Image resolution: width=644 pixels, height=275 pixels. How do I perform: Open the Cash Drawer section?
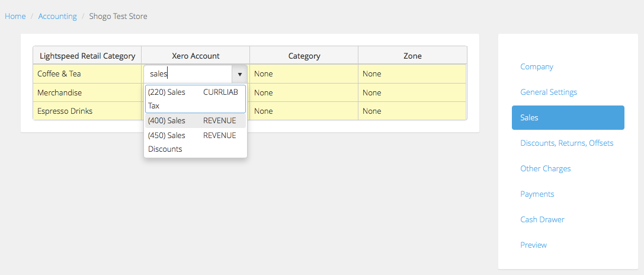pyautogui.click(x=568, y=219)
